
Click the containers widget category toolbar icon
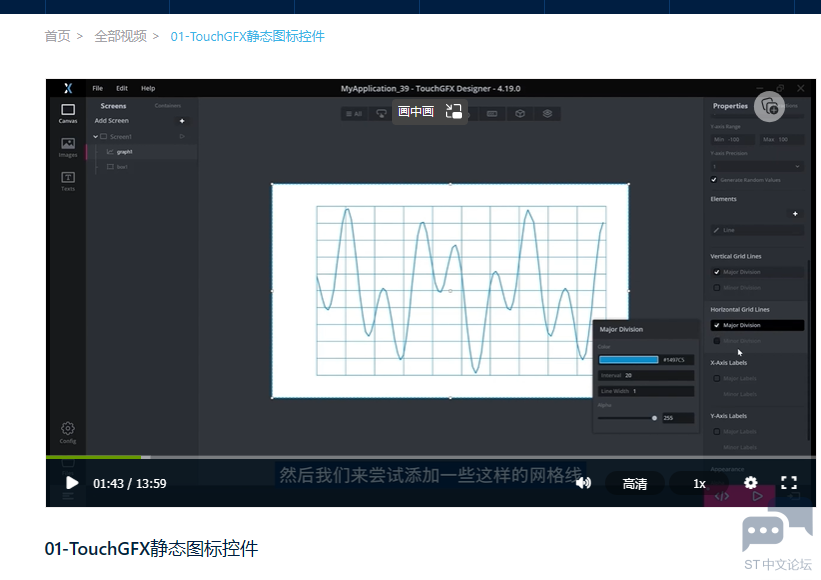tap(492, 114)
